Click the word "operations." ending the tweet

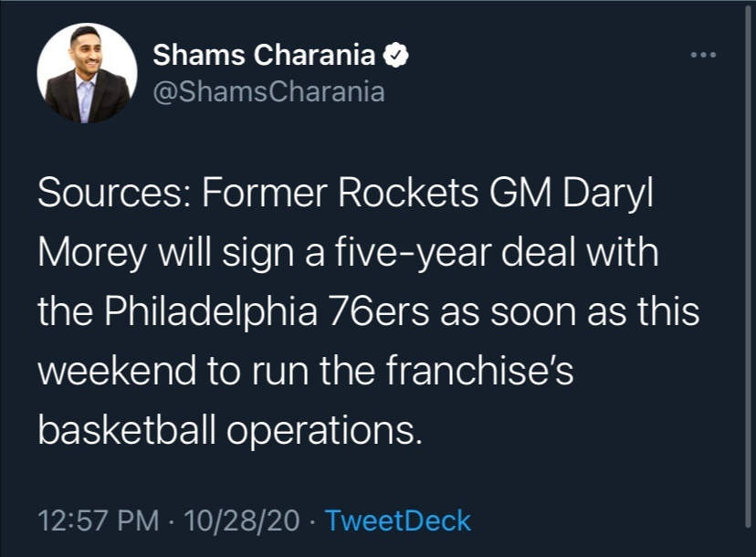(324, 431)
